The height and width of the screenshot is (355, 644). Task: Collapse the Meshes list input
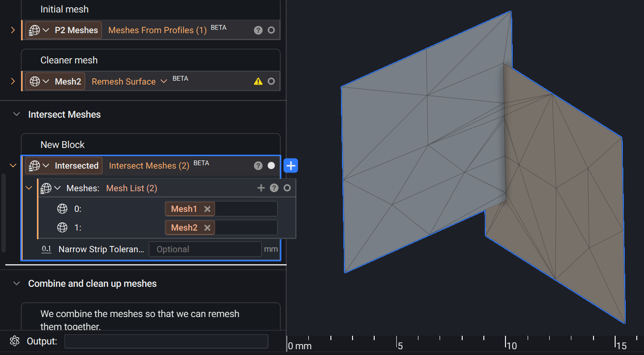pyautogui.click(x=29, y=188)
